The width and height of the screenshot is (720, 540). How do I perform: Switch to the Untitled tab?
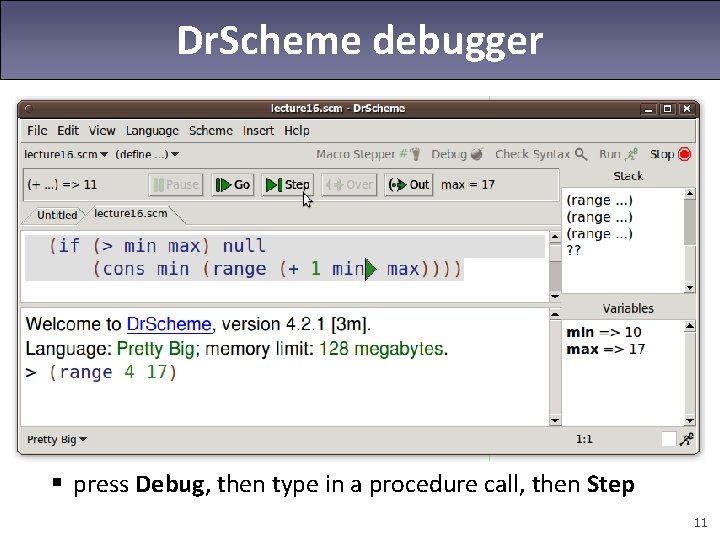click(x=57, y=215)
